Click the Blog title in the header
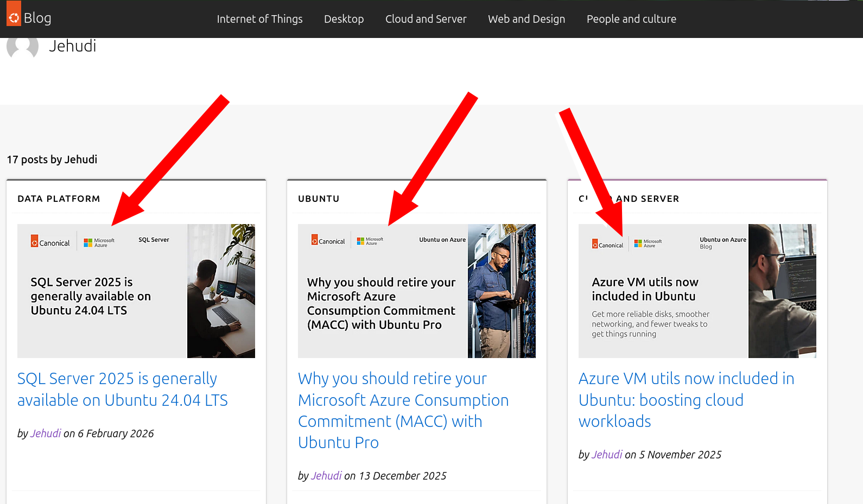Screen dimensions: 863x504 [37, 18]
